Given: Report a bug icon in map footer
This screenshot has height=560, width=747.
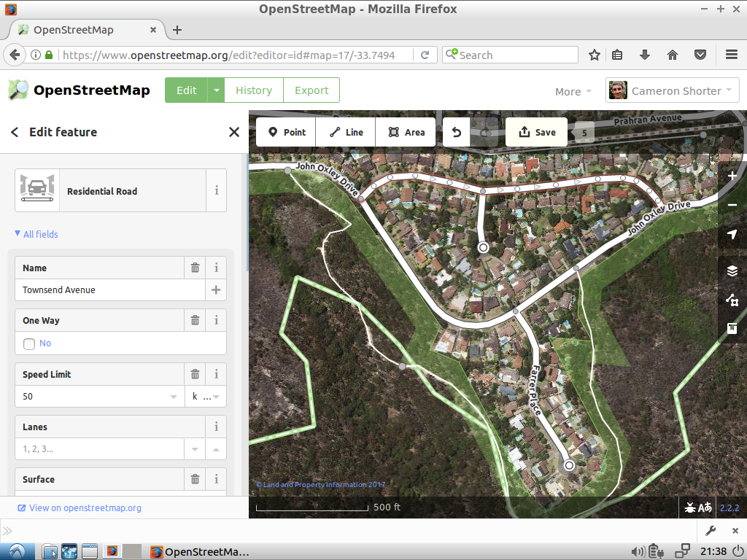Looking at the screenshot, I should tap(689, 507).
